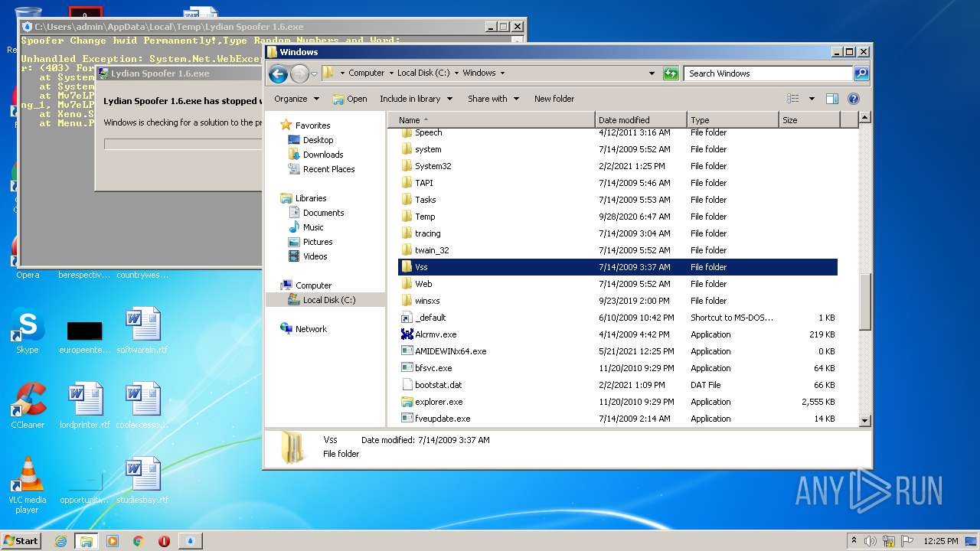
Task: Open the Start menu
Action: pyautogui.click(x=21, y=541)
